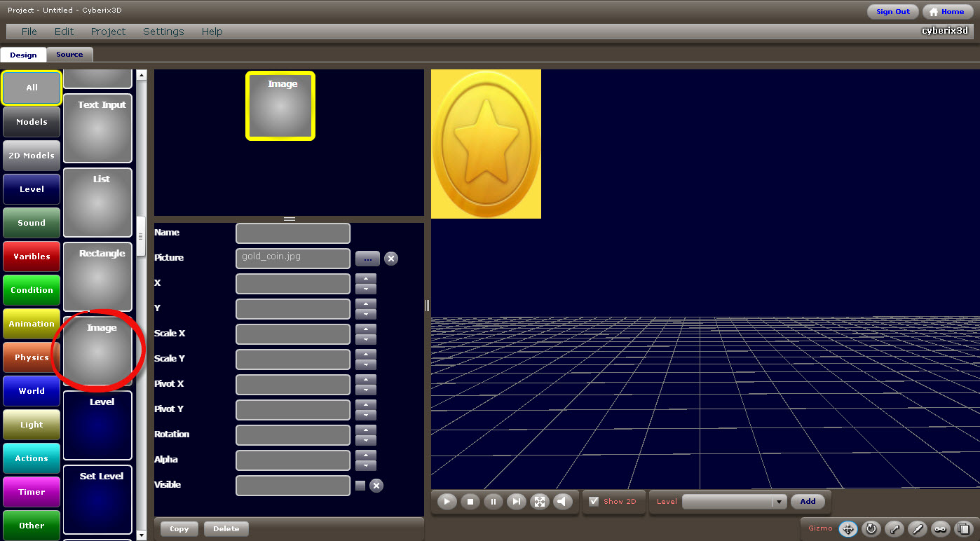Increase the X value with up arrow

click(x=366, y=278)
